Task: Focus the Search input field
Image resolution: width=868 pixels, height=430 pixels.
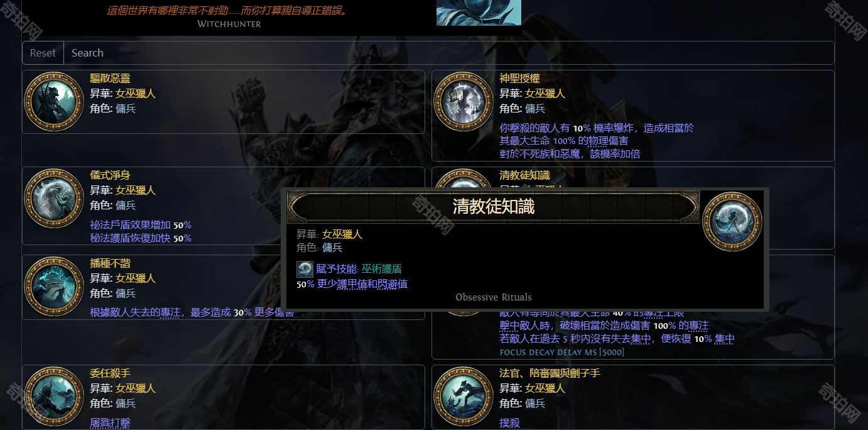Action: [449, 53]
